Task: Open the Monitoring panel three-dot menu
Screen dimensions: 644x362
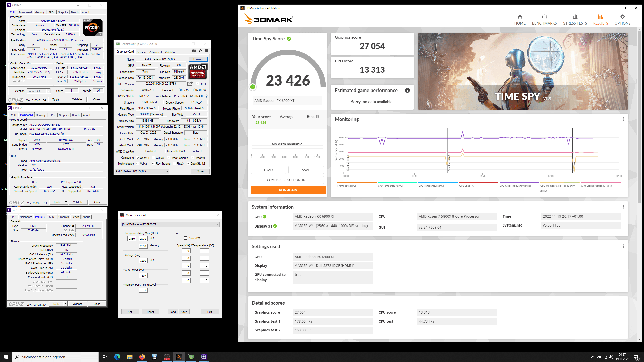Action: click(x=623, y=119)
